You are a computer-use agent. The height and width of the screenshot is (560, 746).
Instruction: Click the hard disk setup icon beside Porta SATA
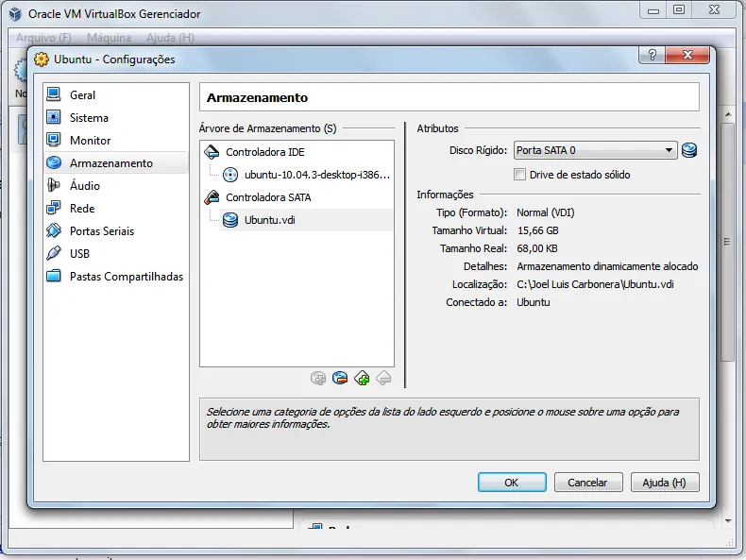point(689,150)
